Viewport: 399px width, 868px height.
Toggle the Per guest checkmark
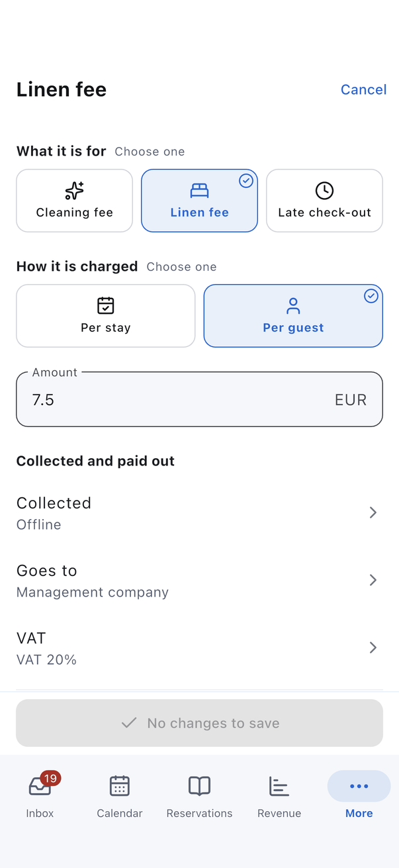[371, 296]
